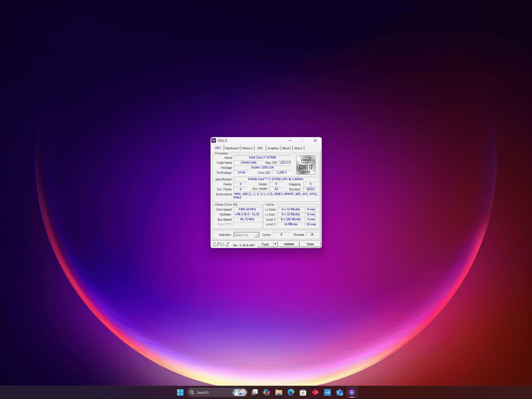
Task: Open Task View from taskbar
Action: (255, 392)
